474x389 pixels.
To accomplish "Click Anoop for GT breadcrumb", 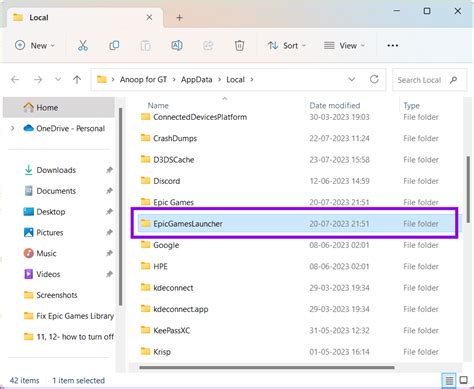I will click(143, 80).
